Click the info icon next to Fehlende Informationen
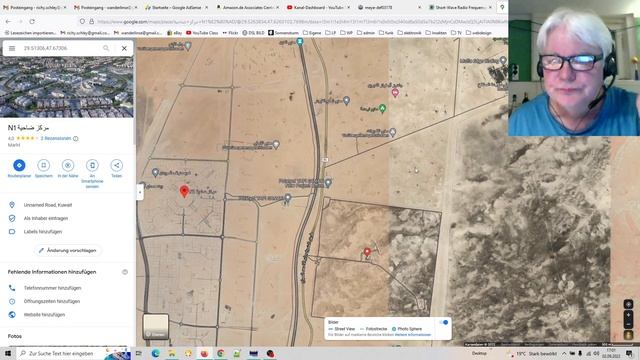Viewport: 640px width, 360px height. coord(125,272)
